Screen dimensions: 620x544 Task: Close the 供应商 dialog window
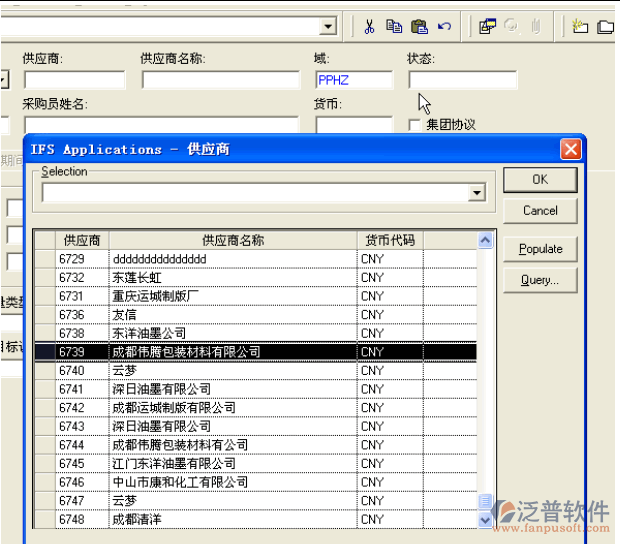(x=571, y=149)
